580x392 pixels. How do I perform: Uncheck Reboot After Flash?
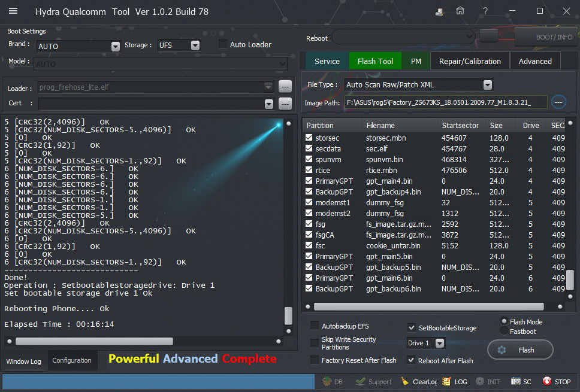click(411, 360)
